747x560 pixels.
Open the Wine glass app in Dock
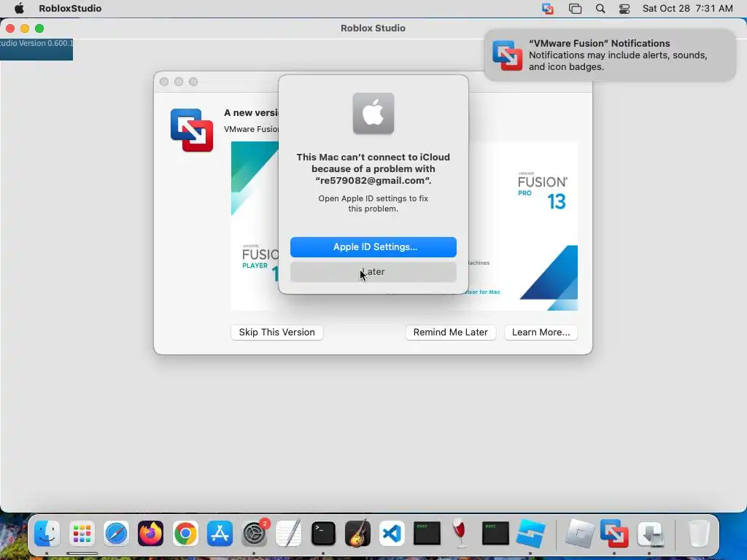tap(461, 533)
